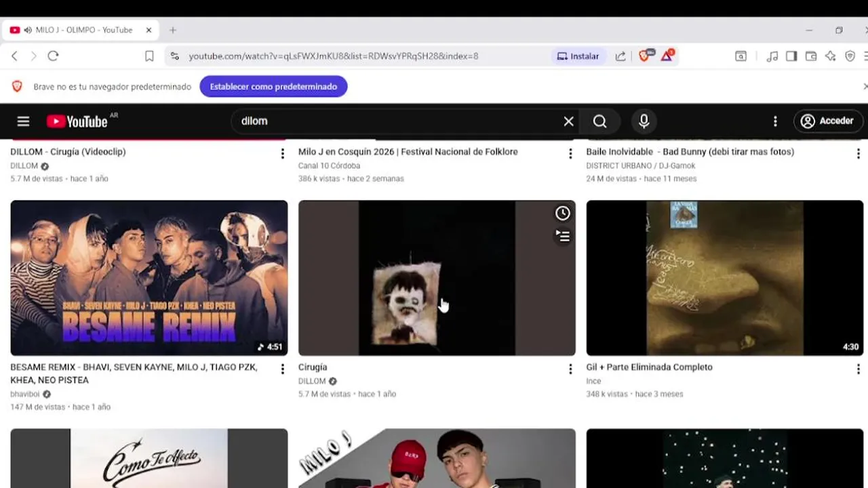868x488 pixels.
Task: Click Establecer como predeterminado button
Action: (273, 87)
